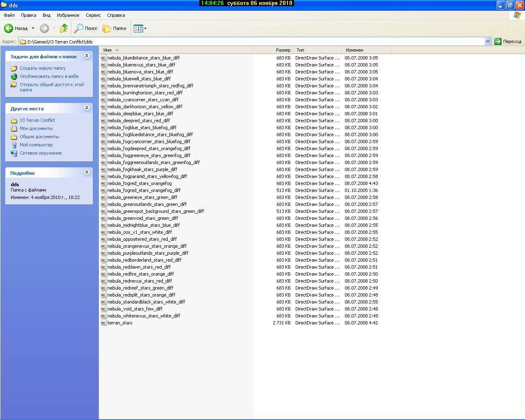The image size is (525, 420).
Task: Click the Опубликовать папку в вебе link
Action: 49,77
